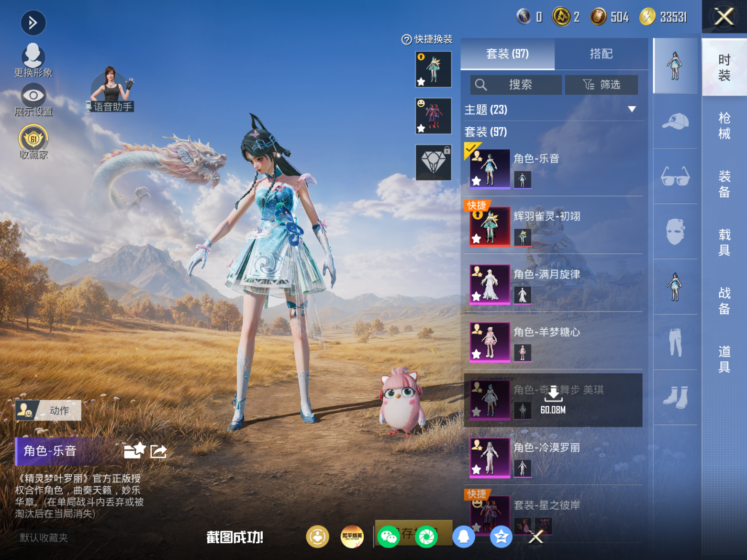Select the 角色-羊梦糖心 outfit thumbnail

[490, 342]
